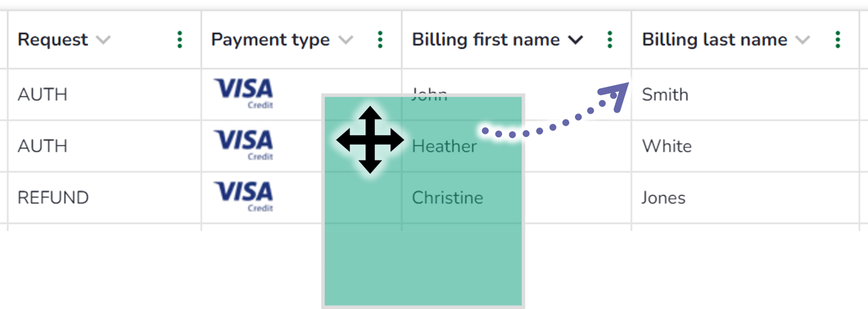
Task: Click the Visa Credit logo in REFUND row
Action: point(243,196)
